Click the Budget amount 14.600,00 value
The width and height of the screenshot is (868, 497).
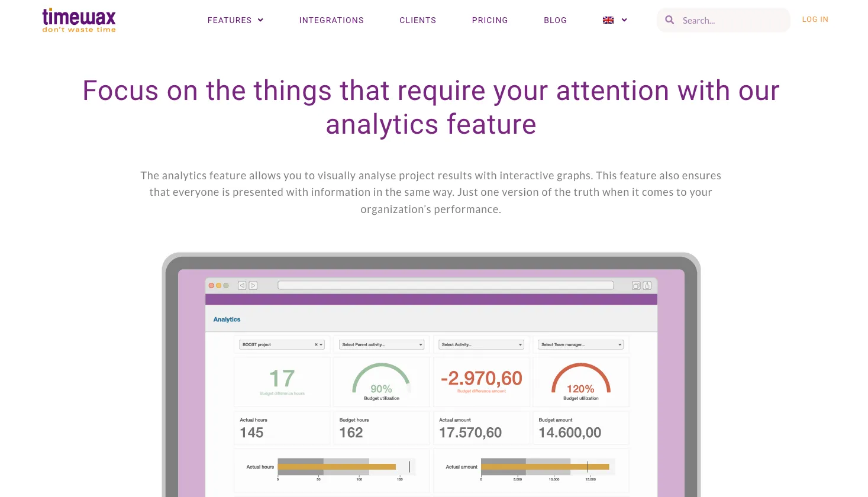(570, 433)
